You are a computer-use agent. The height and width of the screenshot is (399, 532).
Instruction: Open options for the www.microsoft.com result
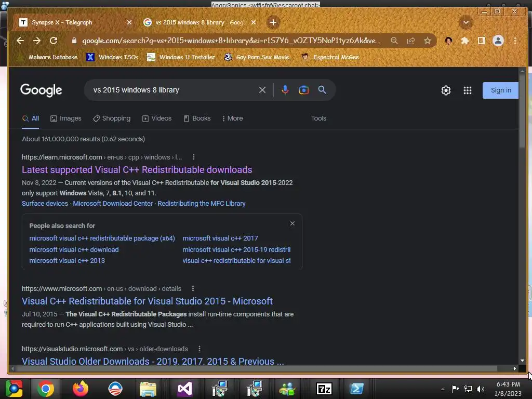(193, 288)
